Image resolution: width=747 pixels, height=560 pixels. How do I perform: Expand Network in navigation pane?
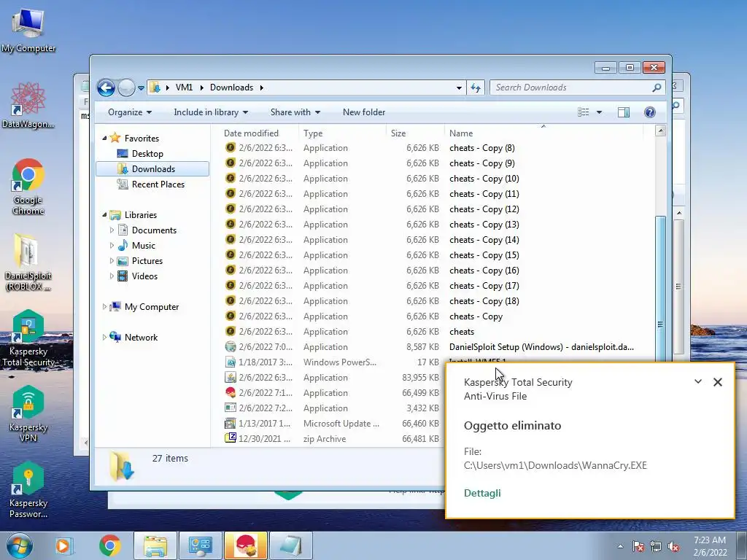point(104,337)
